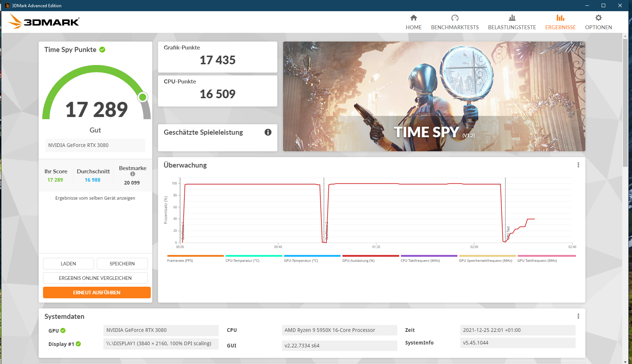This screenshot has width=632, height=364.
Task: Click Ergebnisse vom selben Gerät anzeigen link
Action: click(x=95, y=198)
